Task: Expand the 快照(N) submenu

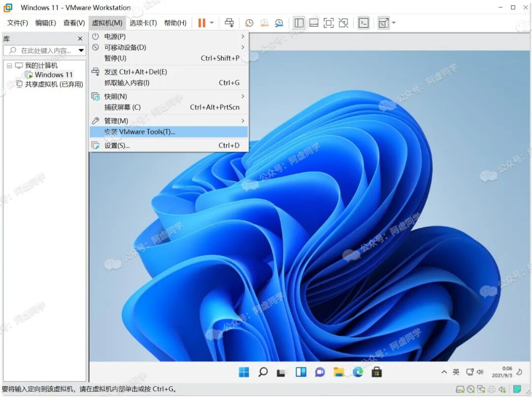Action: [168, 96]
